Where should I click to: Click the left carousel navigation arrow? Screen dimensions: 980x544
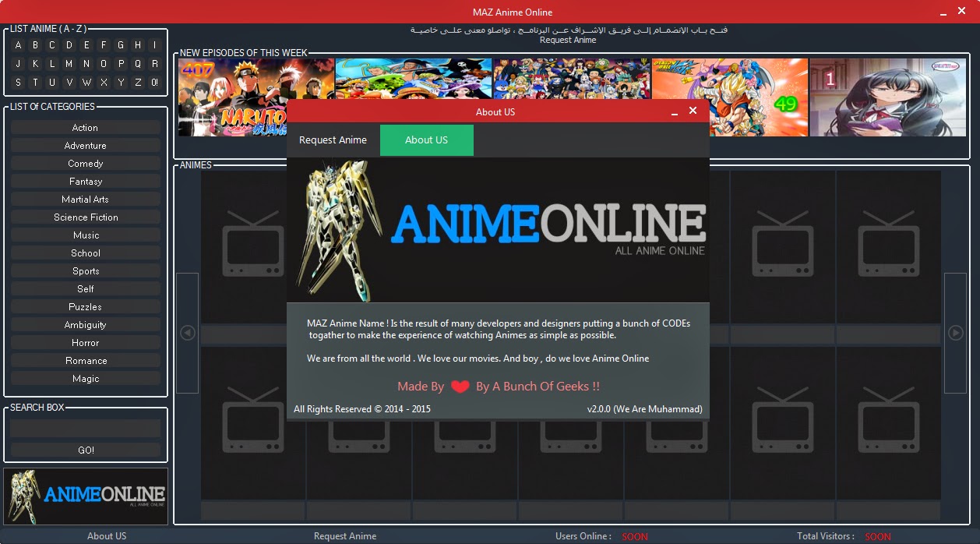[187, 333]
